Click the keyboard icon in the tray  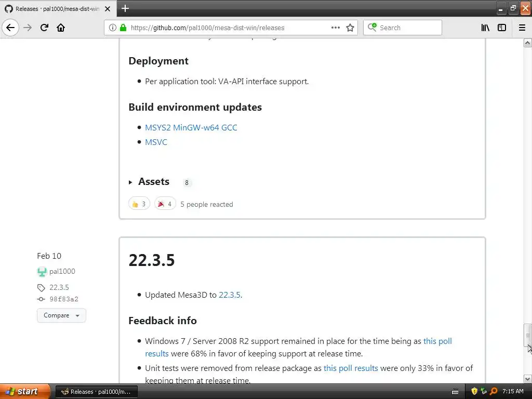455,392
